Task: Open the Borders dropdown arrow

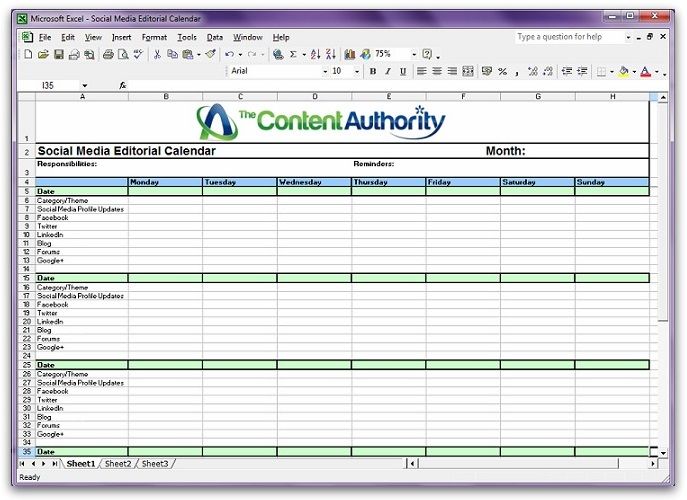Action: (x=612, y=71)
